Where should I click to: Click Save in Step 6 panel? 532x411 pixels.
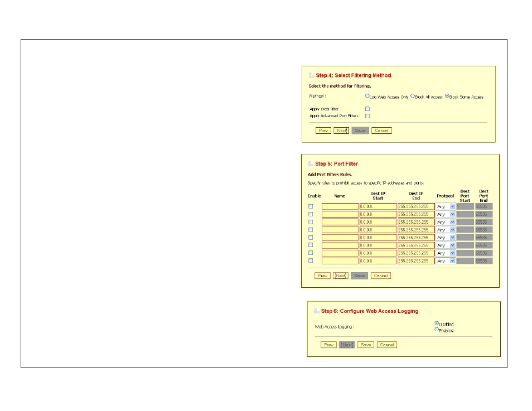(366, 345)
